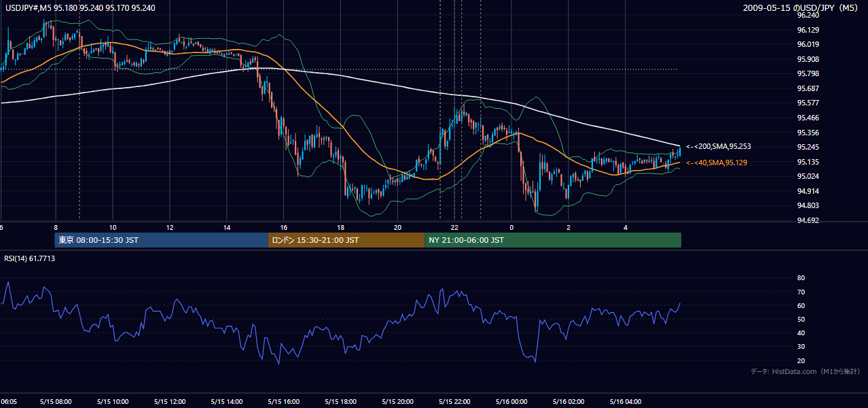868x408 pixels.
Task: Click the 5/15 20:00 time label
Action: (x=398, y=402)
